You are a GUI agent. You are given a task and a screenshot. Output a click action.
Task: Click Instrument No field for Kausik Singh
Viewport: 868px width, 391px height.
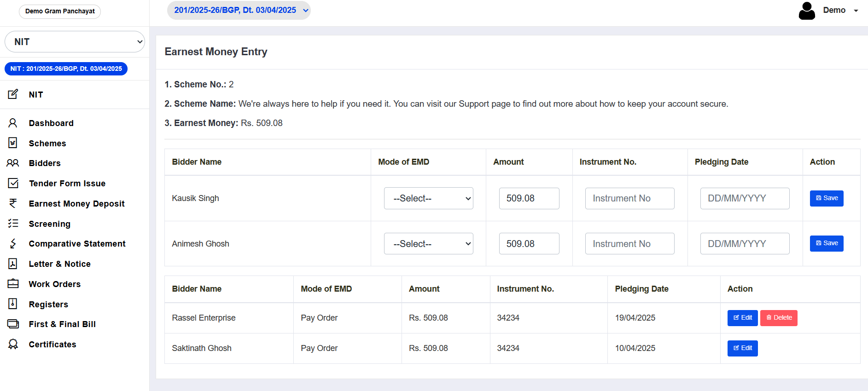coord(629,198)
